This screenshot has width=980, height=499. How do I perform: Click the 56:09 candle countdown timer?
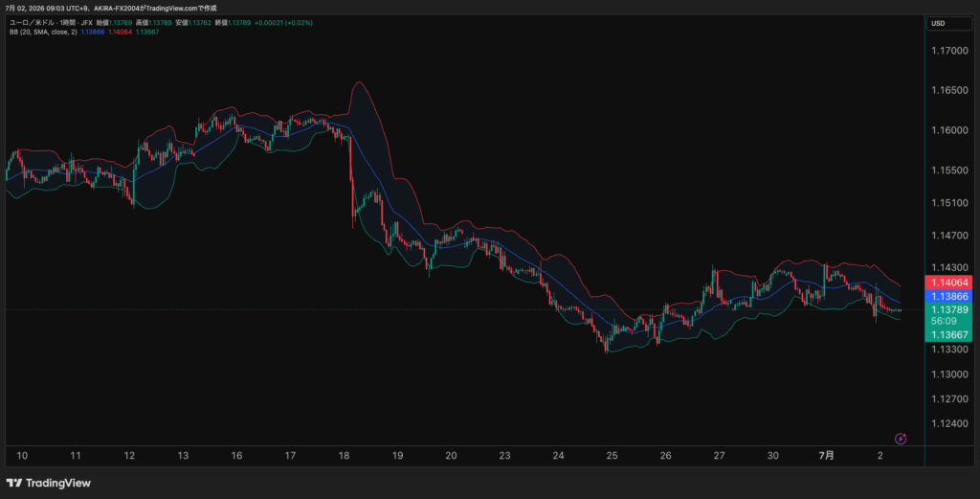[x=944, y=322]
